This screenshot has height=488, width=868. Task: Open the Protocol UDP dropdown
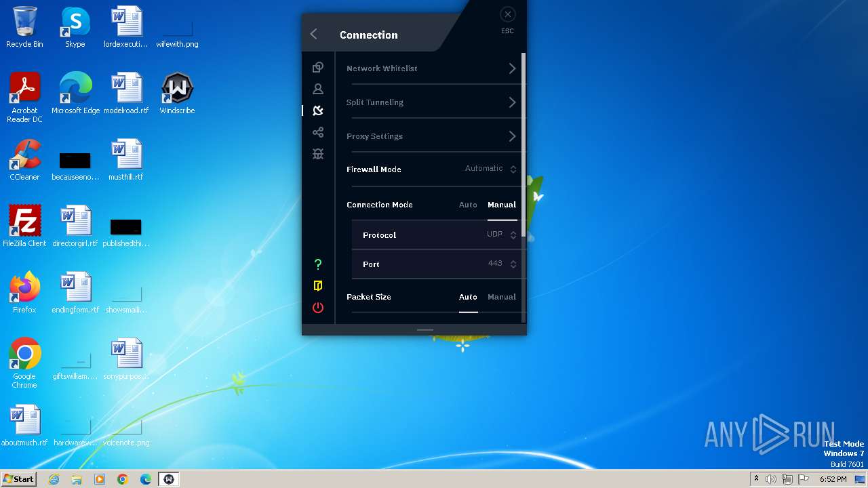coord(502,235)
